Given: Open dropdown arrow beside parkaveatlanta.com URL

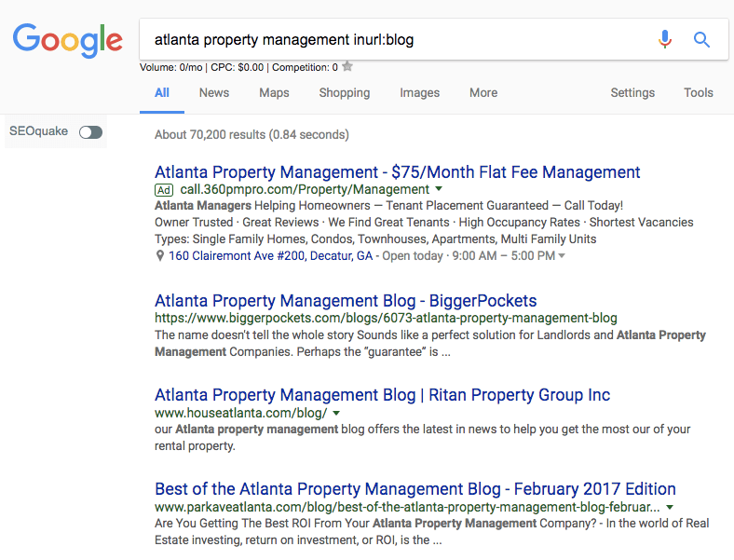Looking at the screenshot, I should point(670,507).
